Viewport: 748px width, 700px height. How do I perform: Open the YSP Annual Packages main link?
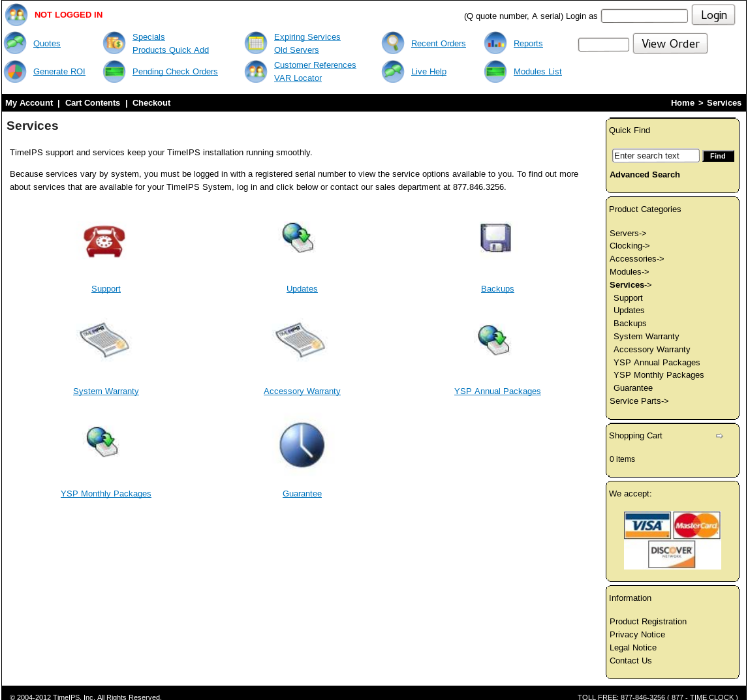click(497, 391)
